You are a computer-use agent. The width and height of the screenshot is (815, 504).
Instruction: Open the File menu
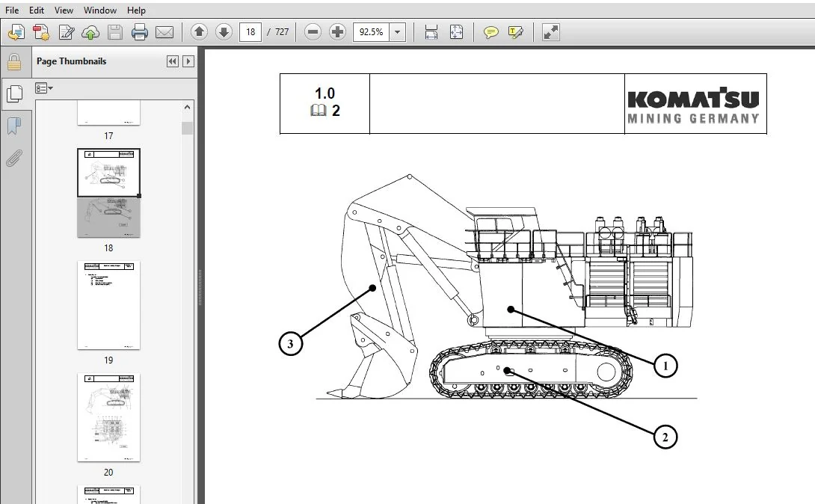point(11,10)
